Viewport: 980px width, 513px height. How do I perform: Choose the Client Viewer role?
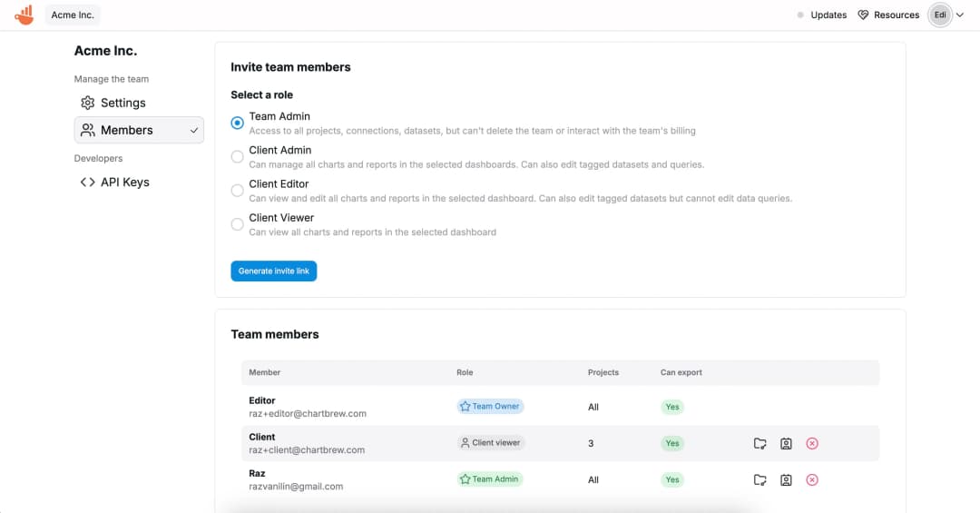click(237, 223)
